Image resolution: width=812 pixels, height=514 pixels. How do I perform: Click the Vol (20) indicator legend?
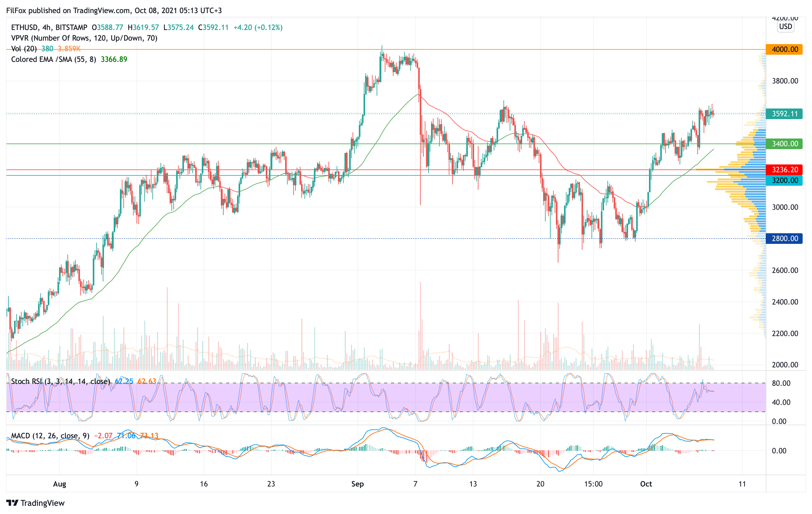(24, 48)
